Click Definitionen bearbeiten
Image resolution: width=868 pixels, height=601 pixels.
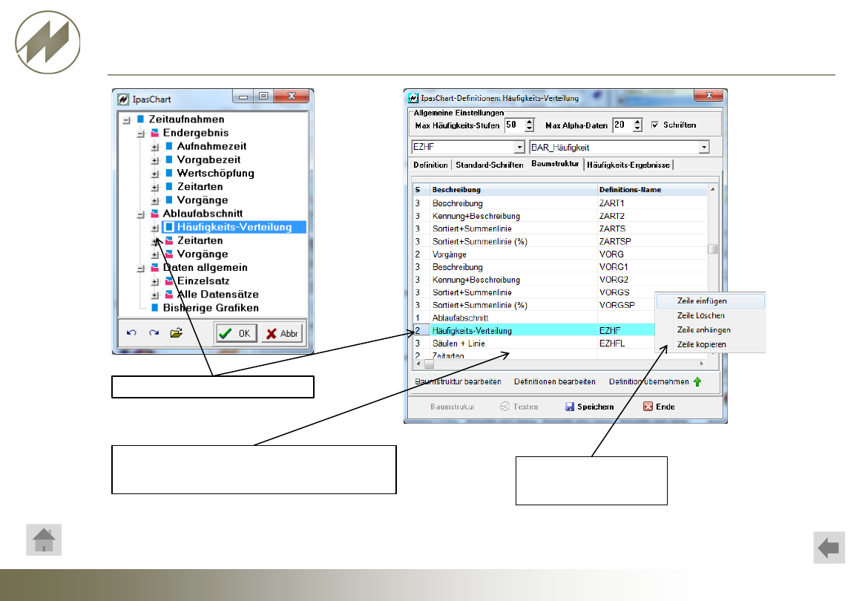pos(555,382)
